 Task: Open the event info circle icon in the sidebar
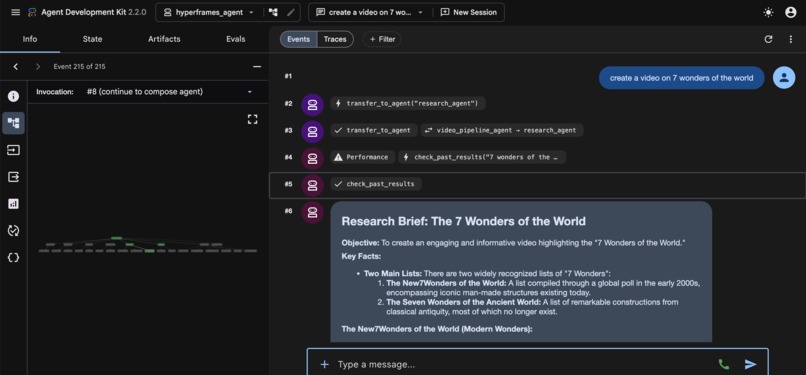13,96
